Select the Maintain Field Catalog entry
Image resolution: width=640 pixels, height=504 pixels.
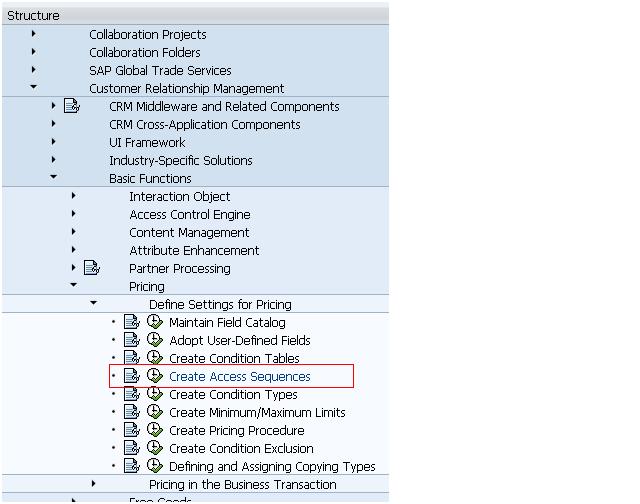(227, 322)
